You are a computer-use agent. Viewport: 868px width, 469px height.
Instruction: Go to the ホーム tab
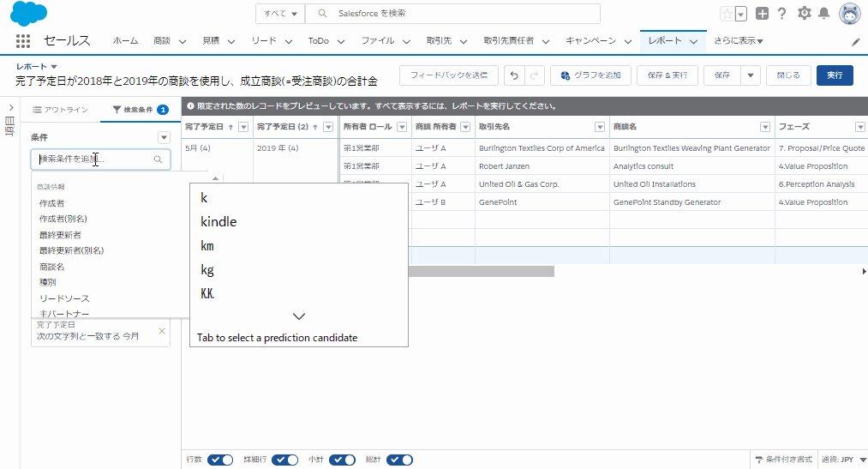tap(125, 41)
